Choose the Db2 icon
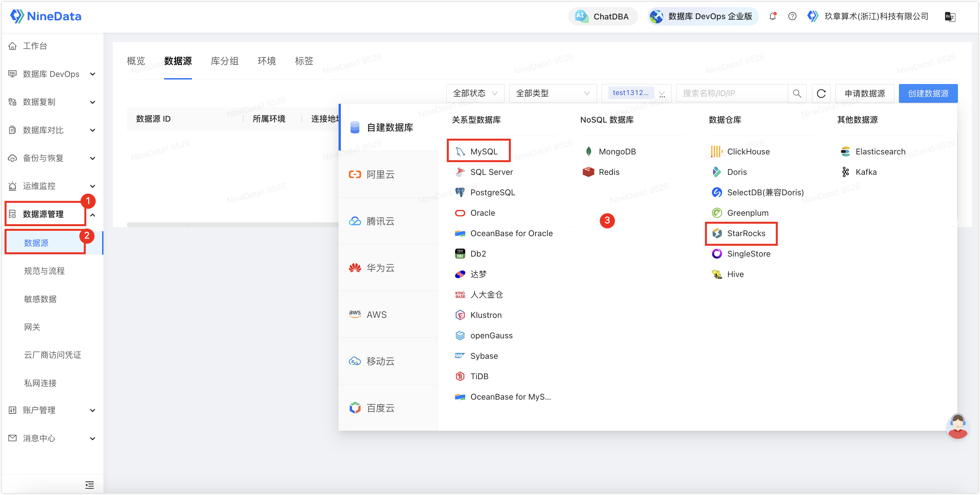This screenshot has width=980, height=495. [x=460, y=254]
